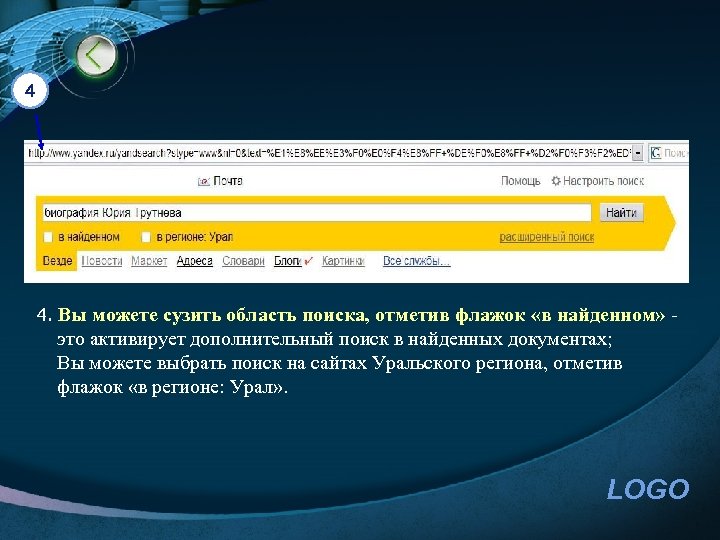Open the address bar dropdown arrow
This screenshot has height=540, width=720.
point(637,153)
